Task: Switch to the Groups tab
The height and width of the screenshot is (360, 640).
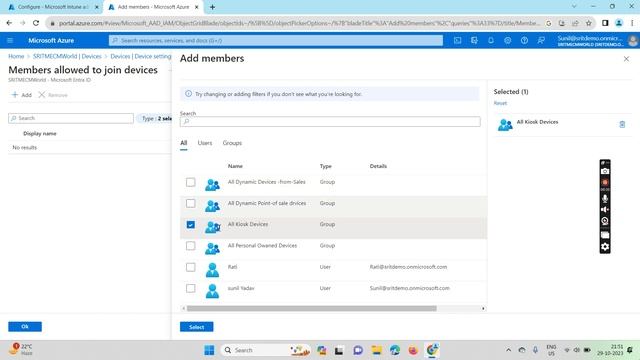Action: pyautogui.click(x=232, y=143)
